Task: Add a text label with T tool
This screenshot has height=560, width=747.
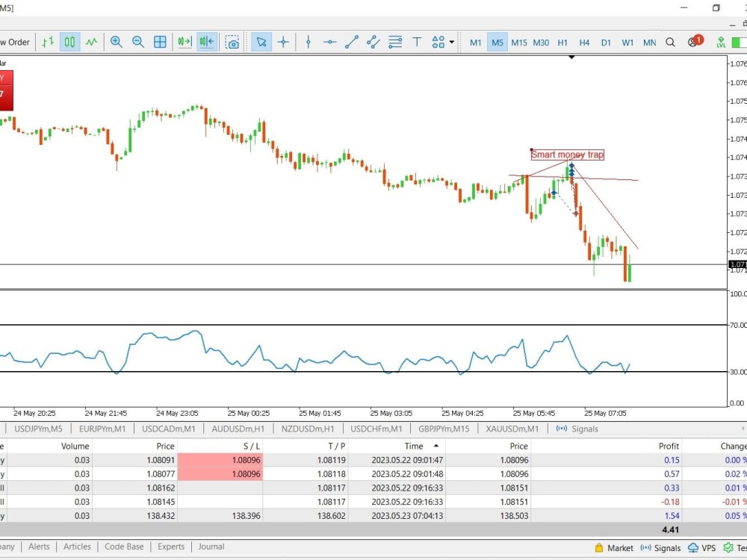Action: pos(417,42)
